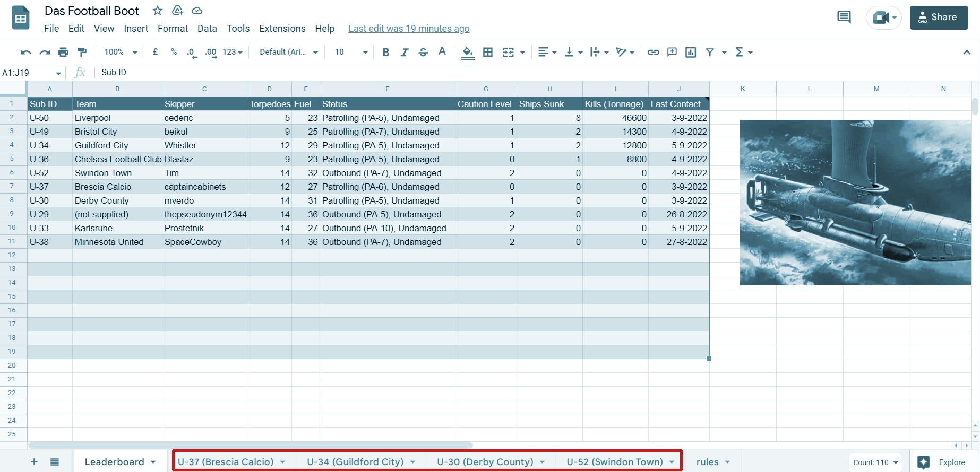Open Count: 110 summary dropdown

tap(875, 462)
